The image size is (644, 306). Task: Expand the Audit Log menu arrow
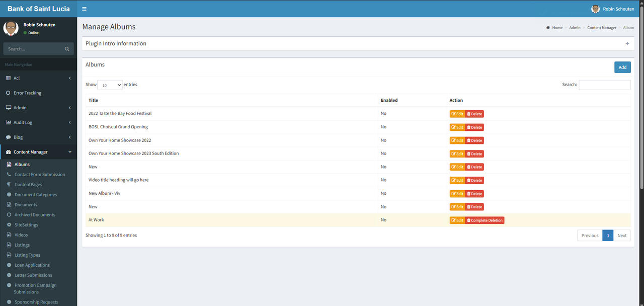click(69, 122)
